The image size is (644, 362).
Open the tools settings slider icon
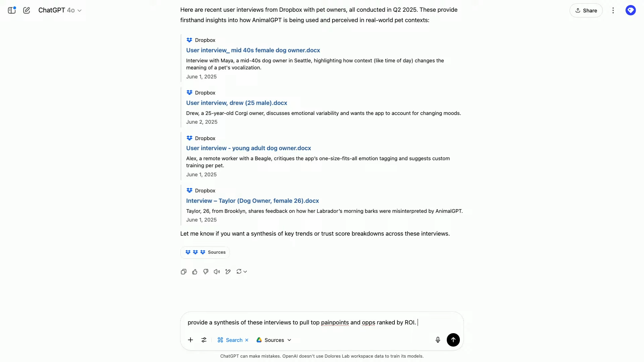(204, 340)
